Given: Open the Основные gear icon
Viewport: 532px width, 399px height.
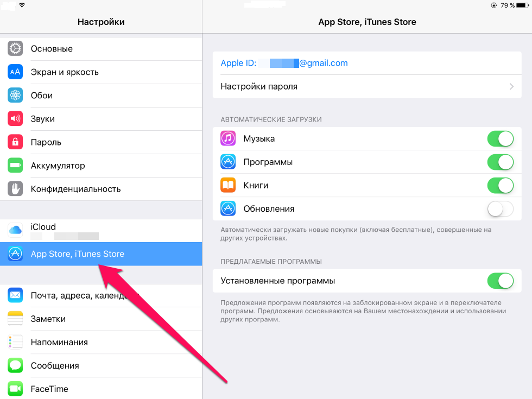Looking at the screenshot, I should pyautogui.click(x=15, y=49).
